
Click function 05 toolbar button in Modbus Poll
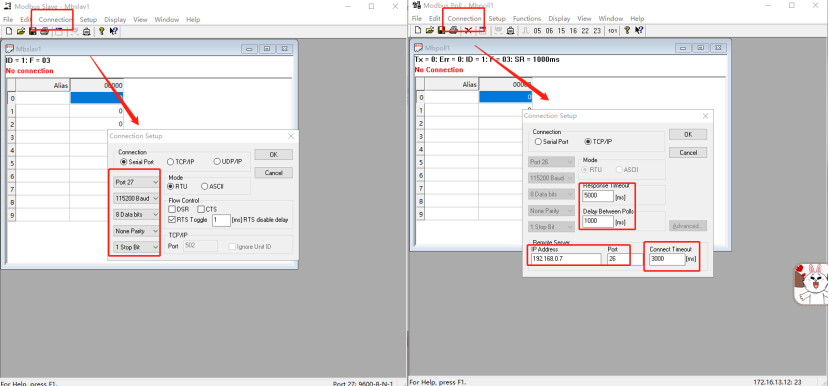537,31
